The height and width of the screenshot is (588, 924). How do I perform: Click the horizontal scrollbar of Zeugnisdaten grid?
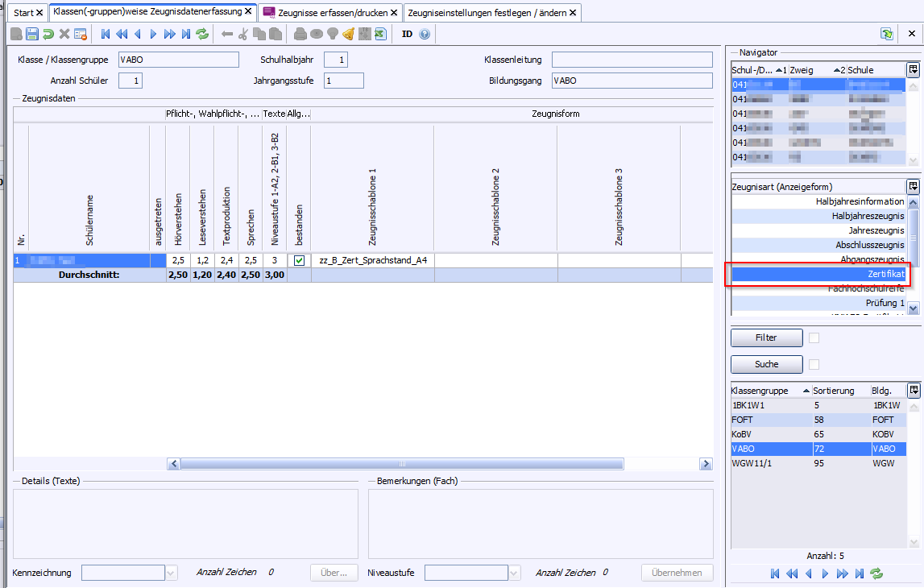pyautogui.click(x=401, y=464)
